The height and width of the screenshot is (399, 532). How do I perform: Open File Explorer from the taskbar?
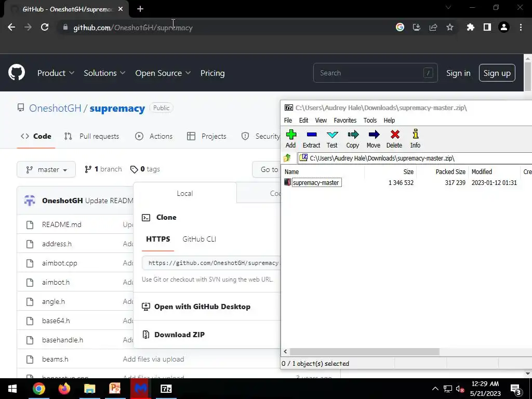pos(90,389)
